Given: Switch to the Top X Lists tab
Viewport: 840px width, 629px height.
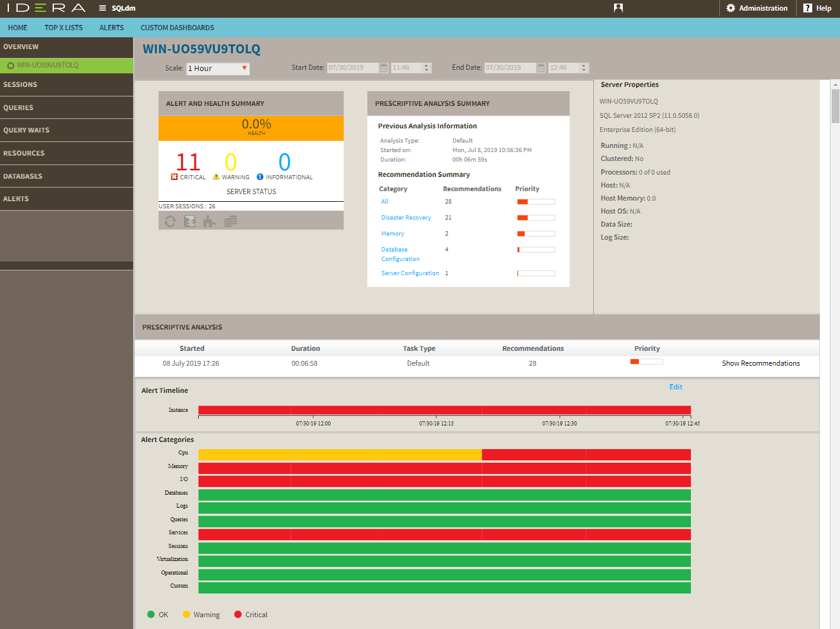Looking at the screenshot, I should tap(63, 28).
